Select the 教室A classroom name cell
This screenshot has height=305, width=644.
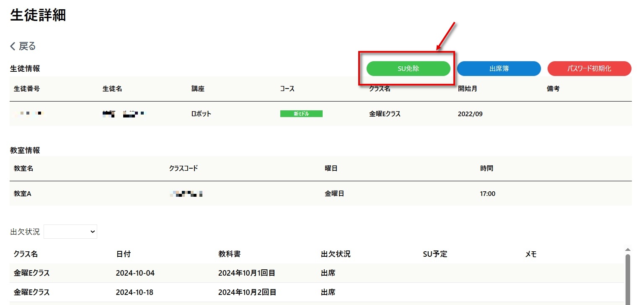23,194
